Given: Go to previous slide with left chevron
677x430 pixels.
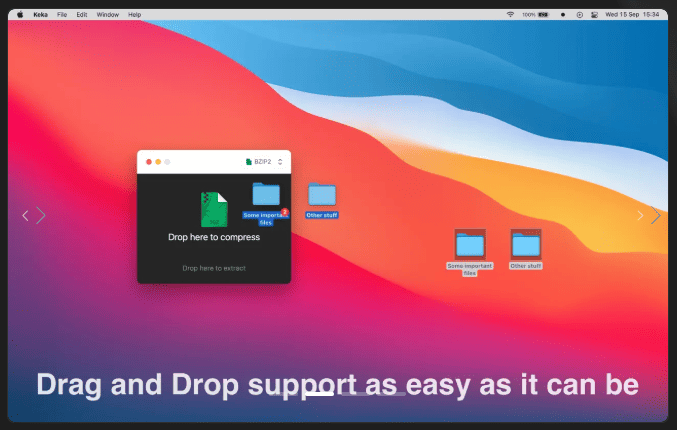Looking at the screenshot, I should (25, 215).
